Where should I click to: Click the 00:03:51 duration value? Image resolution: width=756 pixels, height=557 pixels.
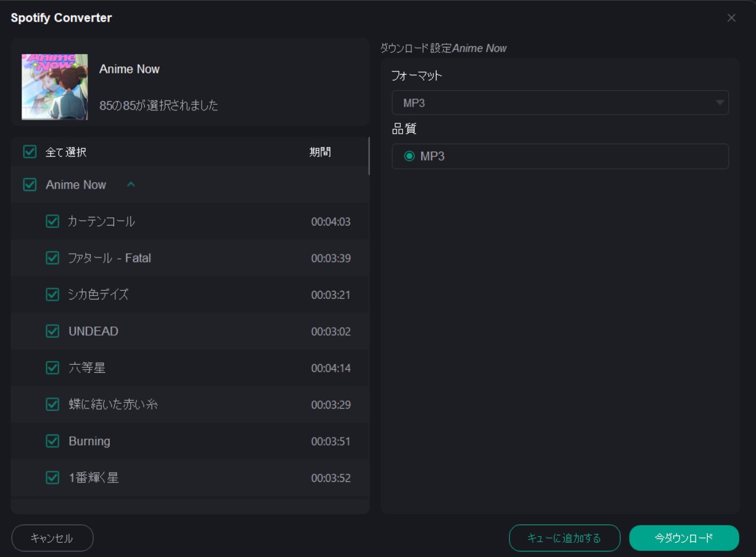point(331,442)
